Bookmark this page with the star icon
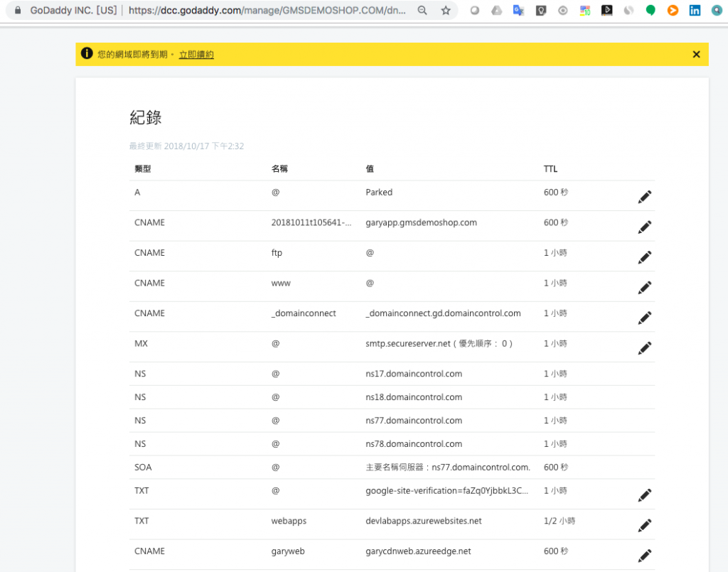The width and height of the screenshot is (728, 572). [446, 10]
